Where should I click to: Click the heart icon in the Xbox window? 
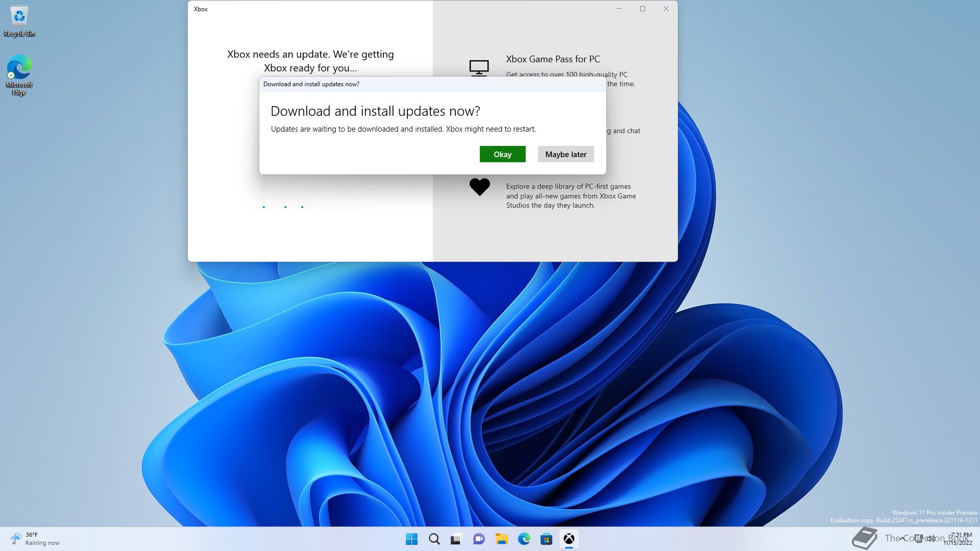(x=479, y=187)
